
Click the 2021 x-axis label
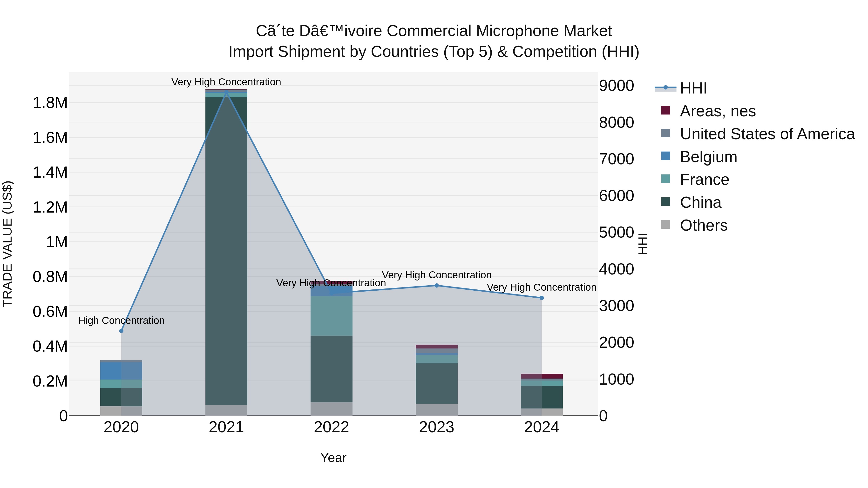(226, 427)
